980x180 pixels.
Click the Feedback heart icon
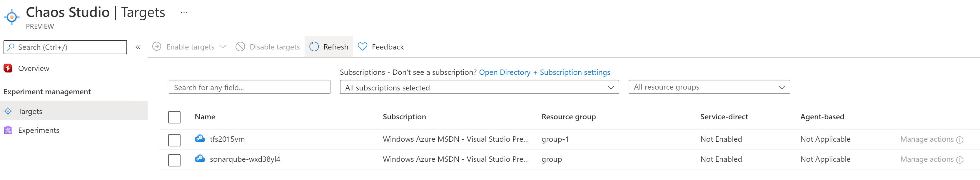coord(363,47)
